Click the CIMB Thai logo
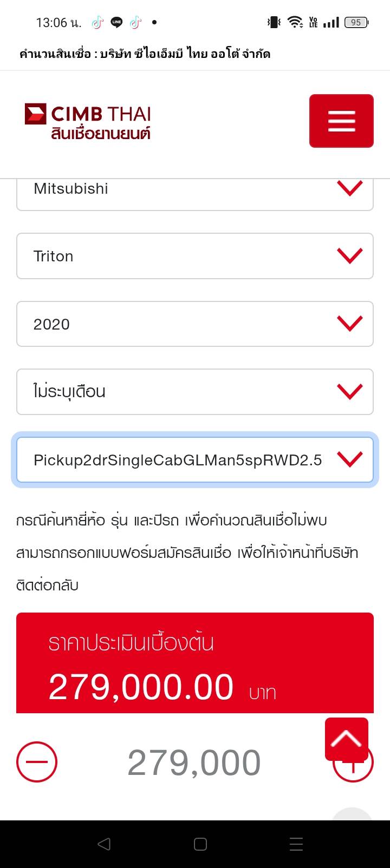Image resolution: width=390 pixels, height=868 pixels. [x=88, y=121]
